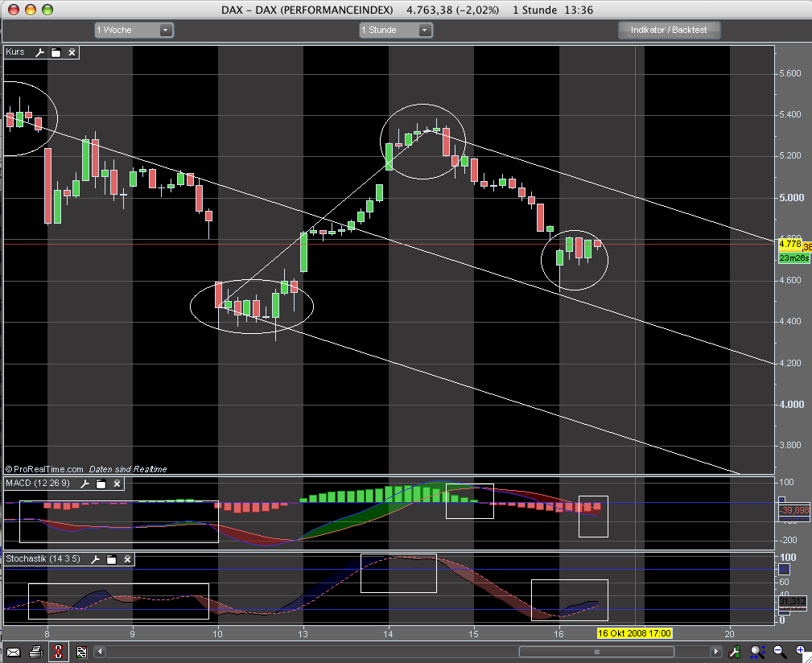Click the horizontal scrollbar thumb
Viewport: 812px width, 663px height.
(x=596, y=652)
